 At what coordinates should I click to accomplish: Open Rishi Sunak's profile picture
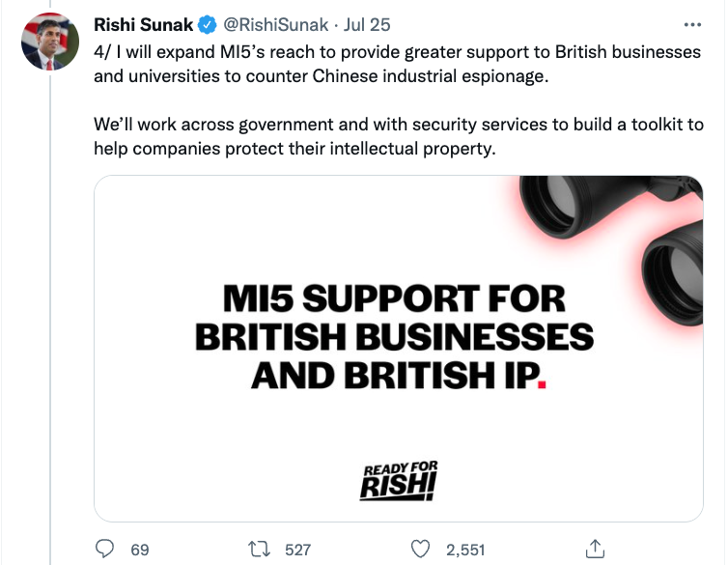tap(50, 42)
